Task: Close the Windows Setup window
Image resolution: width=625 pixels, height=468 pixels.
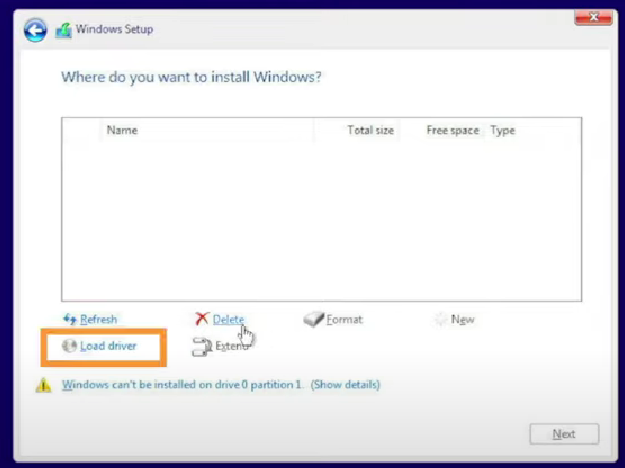Action: point(594,17)
